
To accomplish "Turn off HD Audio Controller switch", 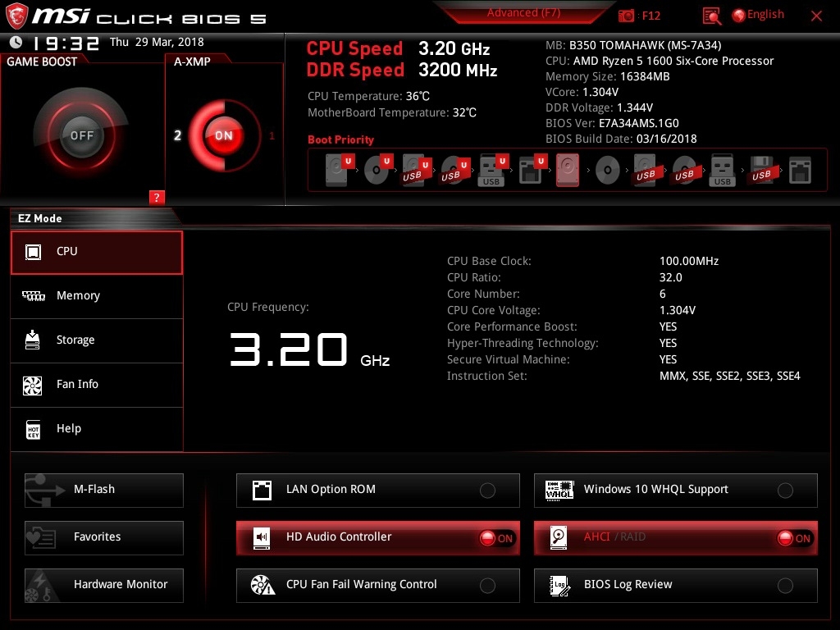I will (496, 538).
